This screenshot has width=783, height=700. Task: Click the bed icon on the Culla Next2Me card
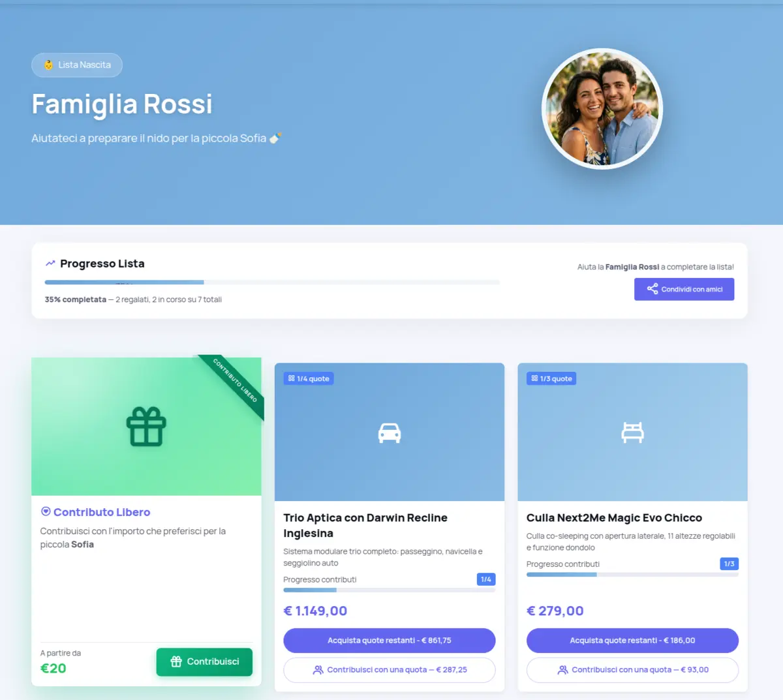tap(632, 433)
